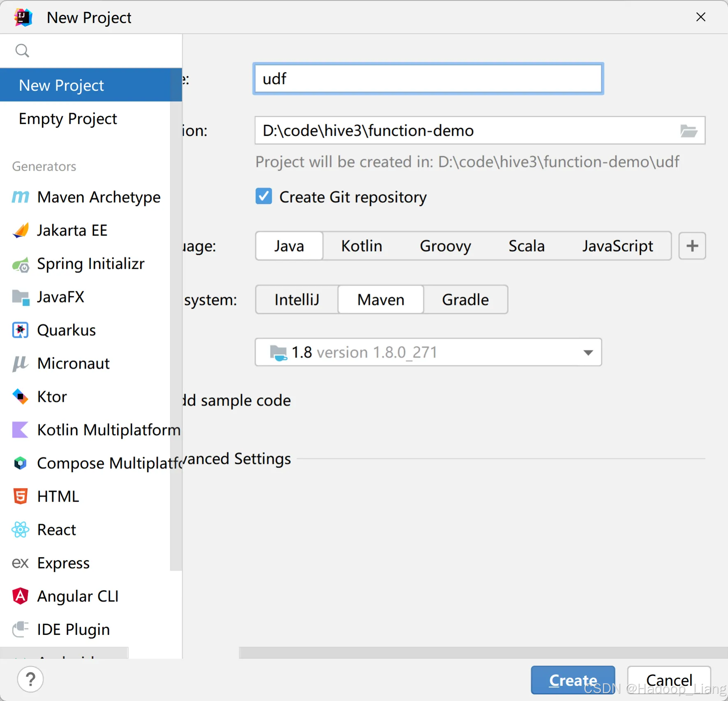This screenshot has width=728, height=701.
Task: Select Java as the language
Action: [x=289, y=246]
